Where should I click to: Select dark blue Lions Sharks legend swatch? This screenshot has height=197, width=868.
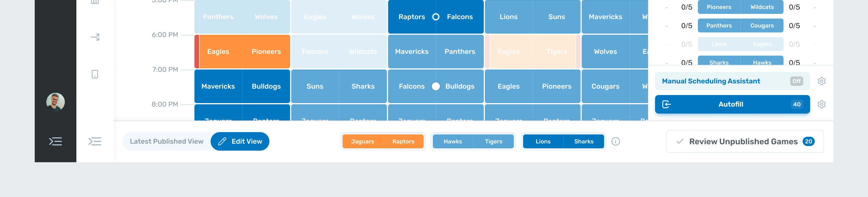pos(563,141)
